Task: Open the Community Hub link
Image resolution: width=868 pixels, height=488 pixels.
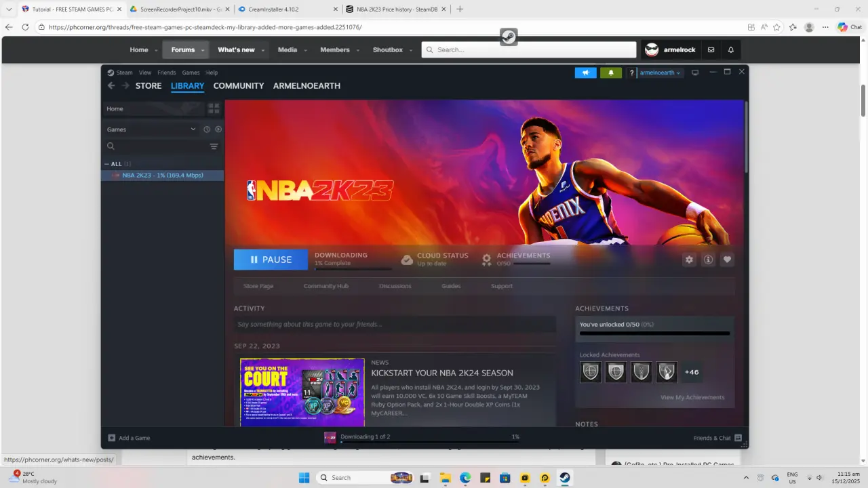Action: (x=326, y=286)
